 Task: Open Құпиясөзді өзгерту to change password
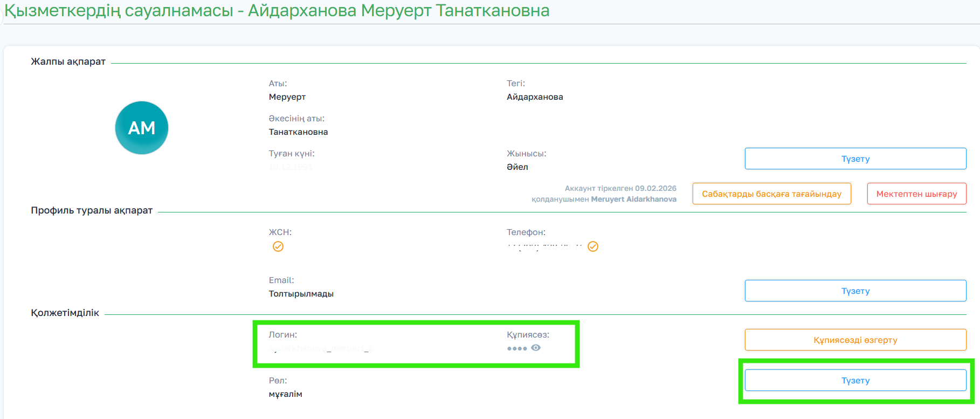855,340
